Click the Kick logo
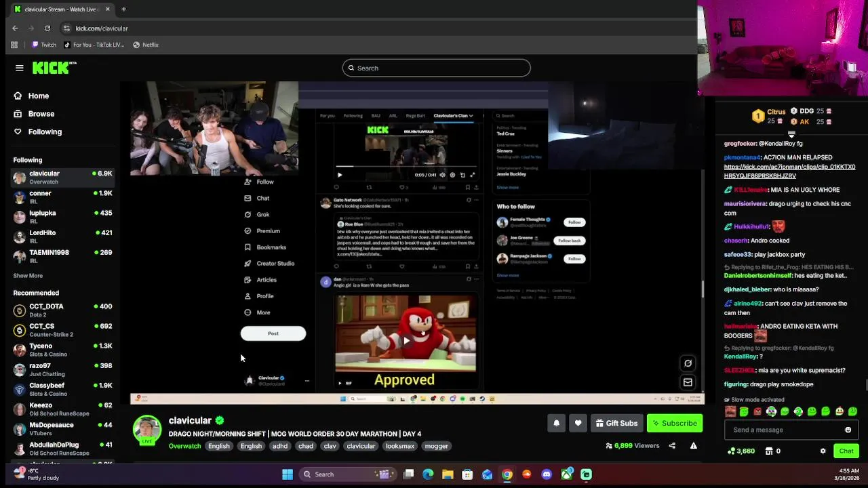Image resolution: width=868 pixels, height=488 pixels. [x=54, y=68]
